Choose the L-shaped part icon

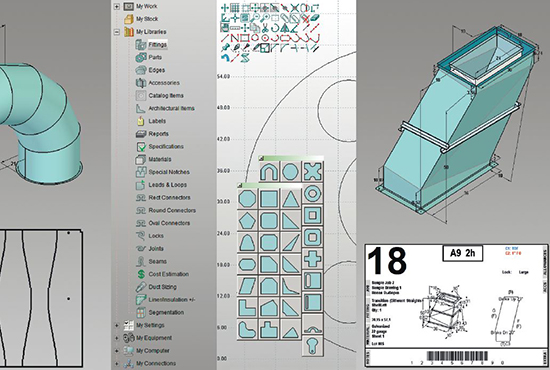click(x=248, y=308)
